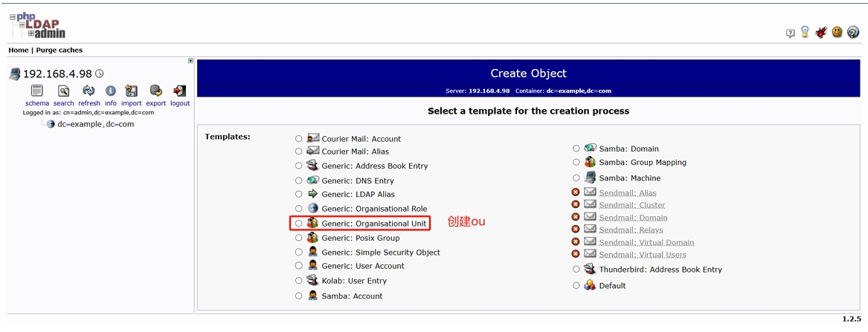This screenshot has width=868, height=332.
Task: Open the server info icon
Action: click(x=110, y=91)
